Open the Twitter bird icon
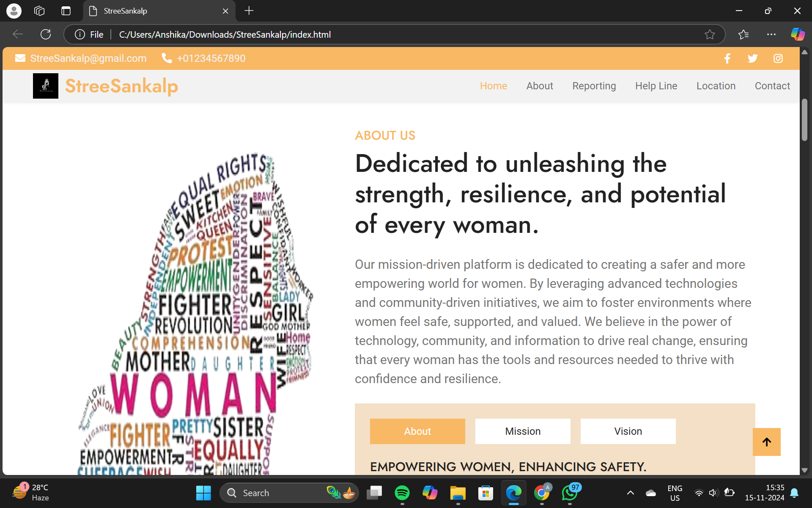Screen dimensions: 812x508 pos(752,58)
